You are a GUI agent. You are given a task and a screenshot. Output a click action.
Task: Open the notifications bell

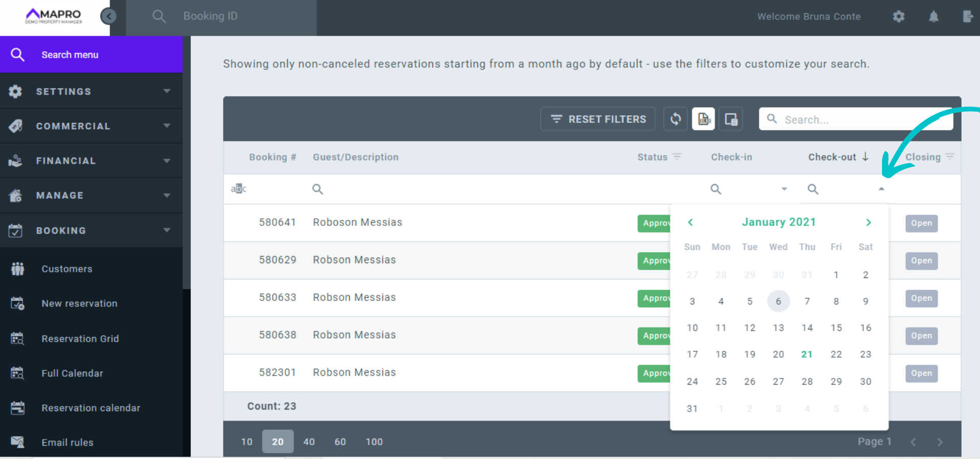[934, 16]
